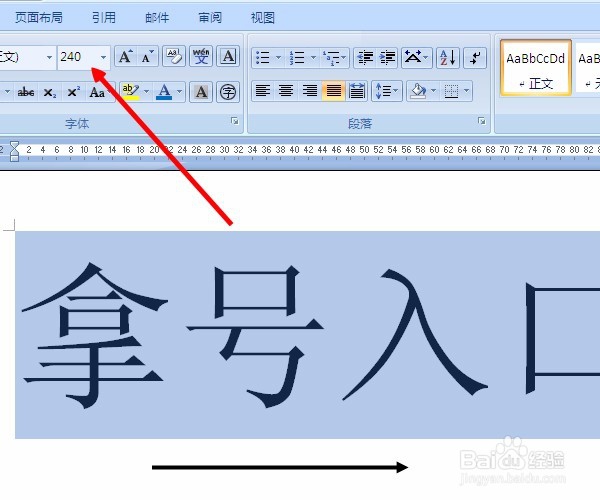Switch to the 审阅 tab

coord(210,18)
